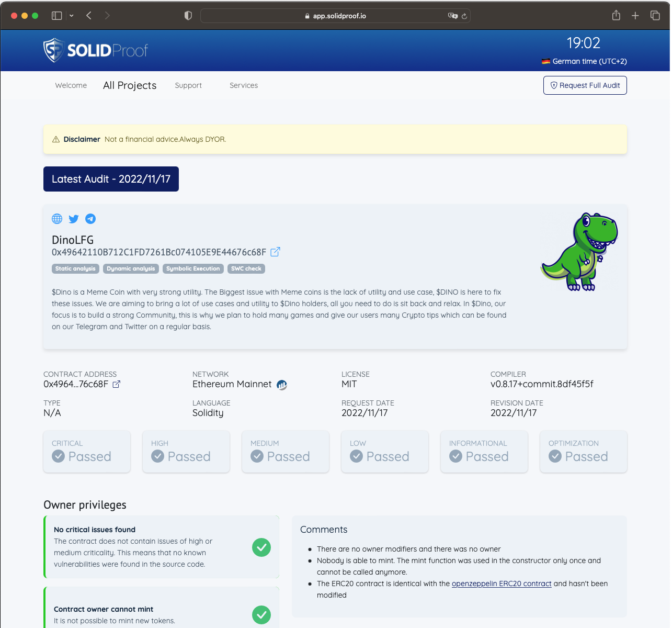
Task: Click the translate icon in address bar
Action: [x=453, y=16]
